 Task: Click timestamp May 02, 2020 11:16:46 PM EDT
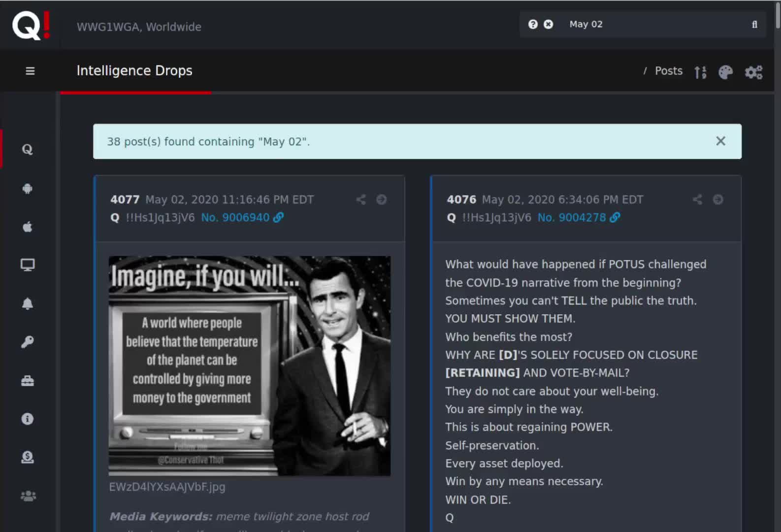[x=229, y=199]
